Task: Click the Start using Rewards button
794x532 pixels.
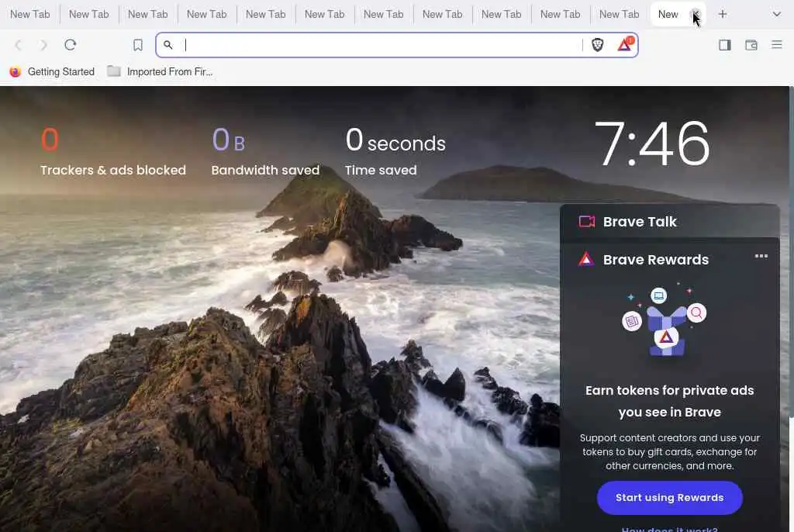Action: 669,498
